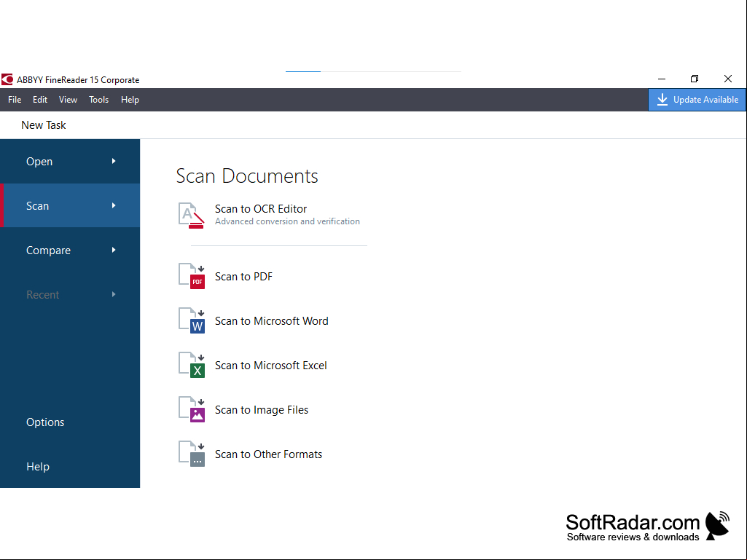Choose Scan to OCR Editor text link
Screen dimensions: 747x560
pyautogui.click(x=261, y=208)
